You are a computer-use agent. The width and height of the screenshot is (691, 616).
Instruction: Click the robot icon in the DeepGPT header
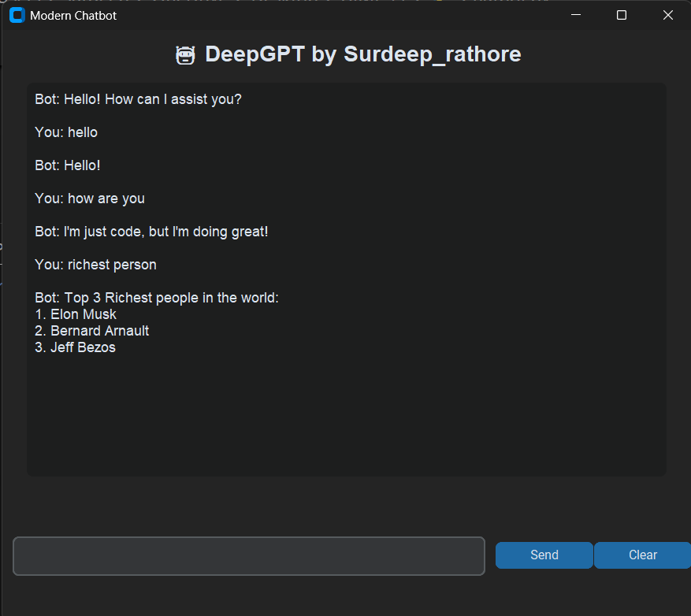pyautogui.click(x=185, y=55)
